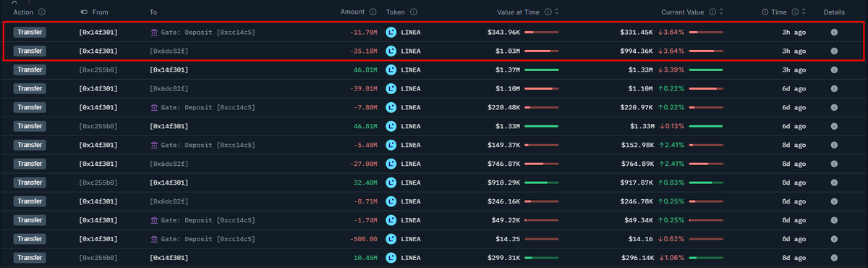This screenshot has height=268, width=868.
Task: Click info icon next to Amount header
Action: click(x=373, y=12)
